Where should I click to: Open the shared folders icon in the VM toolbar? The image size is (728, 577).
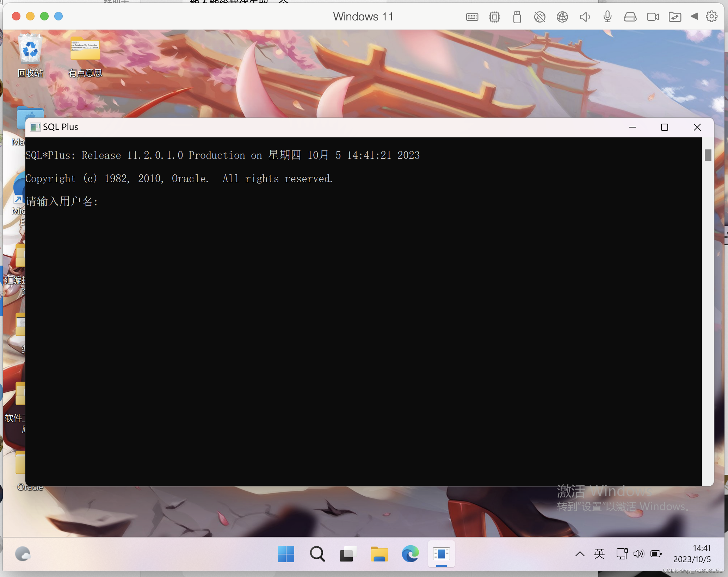(675, 16)
